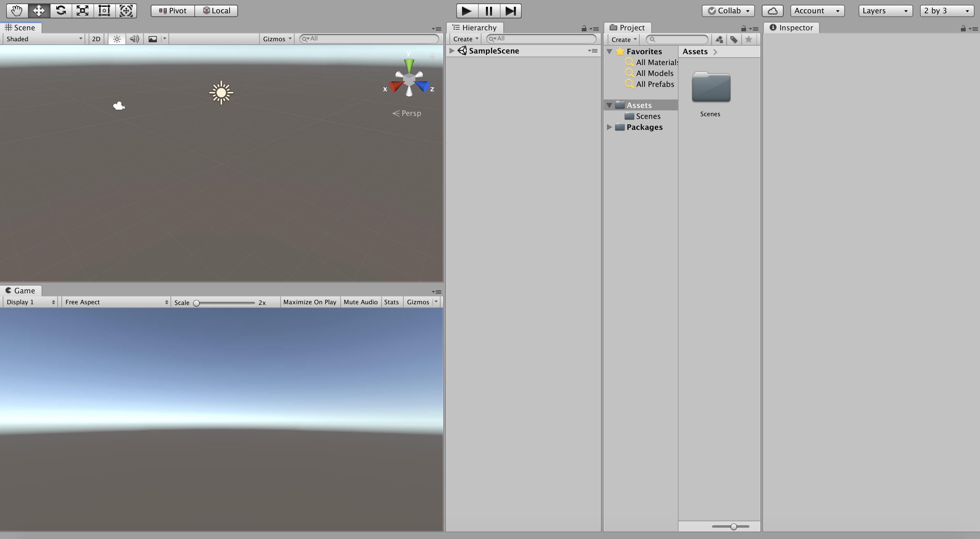Screen dimensions: 980x539
Task: Select the Hand tool
Action: click(x=17, y=11)
